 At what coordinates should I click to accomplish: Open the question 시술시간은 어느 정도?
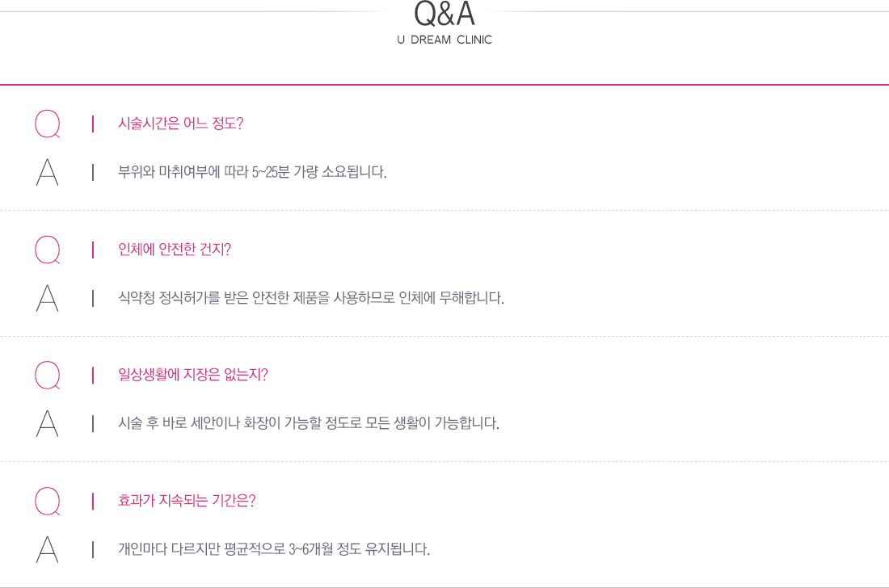click(180, 124)
